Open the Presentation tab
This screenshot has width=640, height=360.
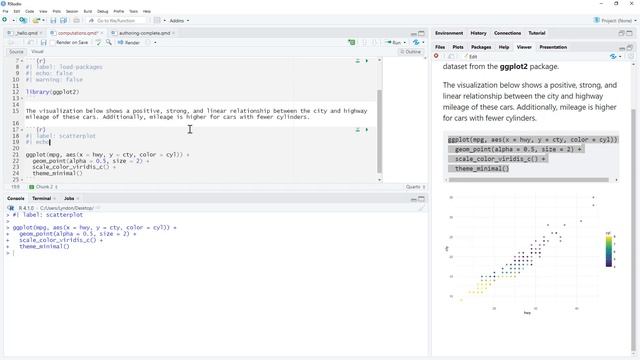pos(553,47)
